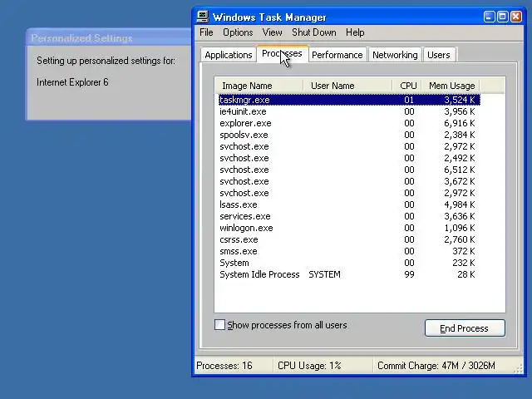Select the System Idle Process row
Viewport: 532px width, 399px height.
click(x=349, y=274)
